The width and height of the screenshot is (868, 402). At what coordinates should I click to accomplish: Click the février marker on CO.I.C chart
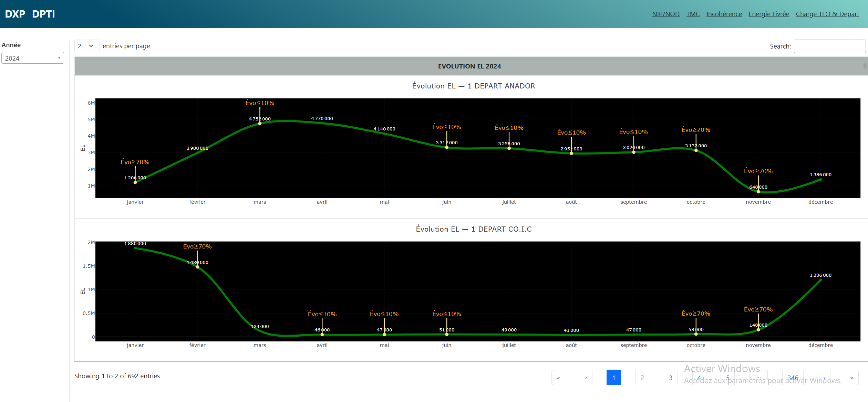[197, 267]
